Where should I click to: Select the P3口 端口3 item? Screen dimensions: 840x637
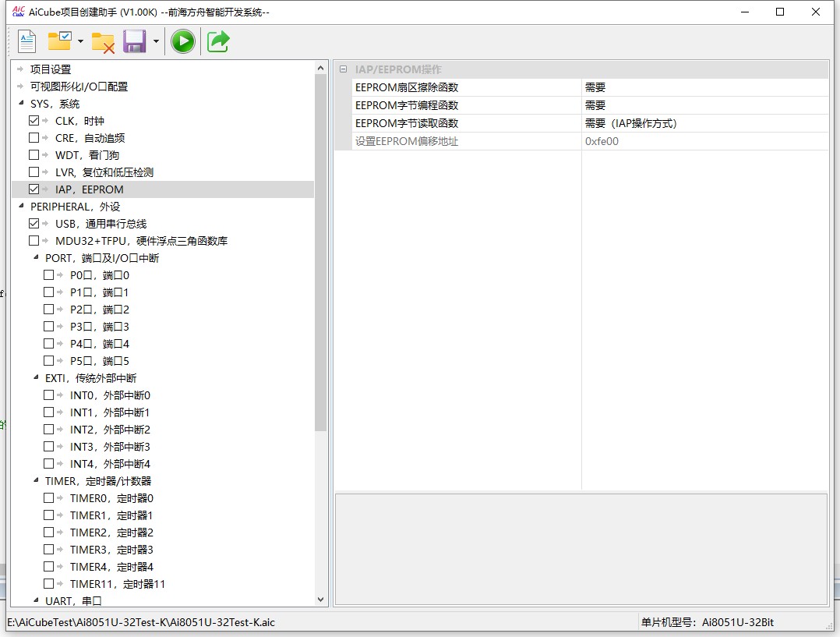click(x=100, y=327)
